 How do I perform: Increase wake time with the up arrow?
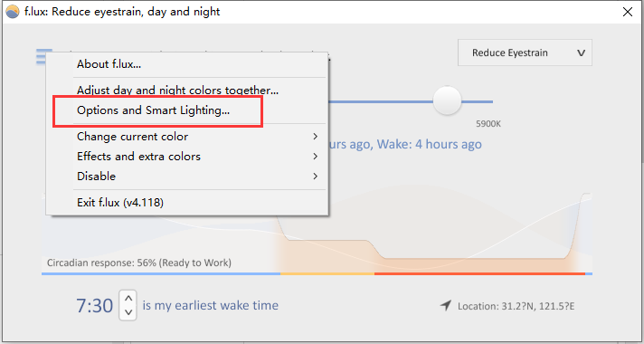pyautogui.click(x=128, y=298)
